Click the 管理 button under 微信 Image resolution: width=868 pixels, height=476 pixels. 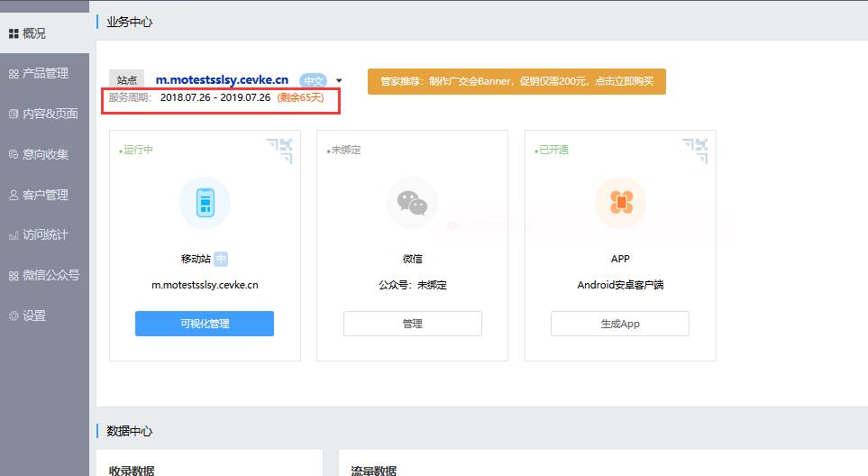(412, 324)
